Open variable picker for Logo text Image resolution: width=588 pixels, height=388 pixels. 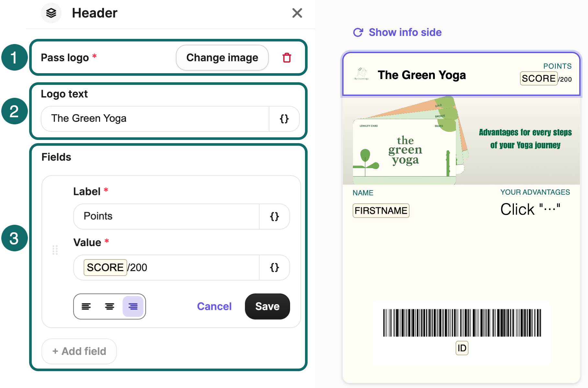(x=284, y=119)
